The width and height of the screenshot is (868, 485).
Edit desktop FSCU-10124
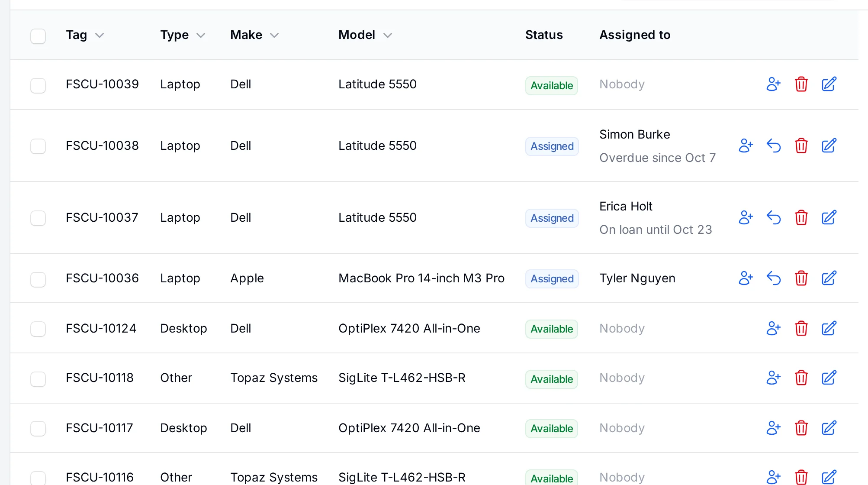(829, 328)
